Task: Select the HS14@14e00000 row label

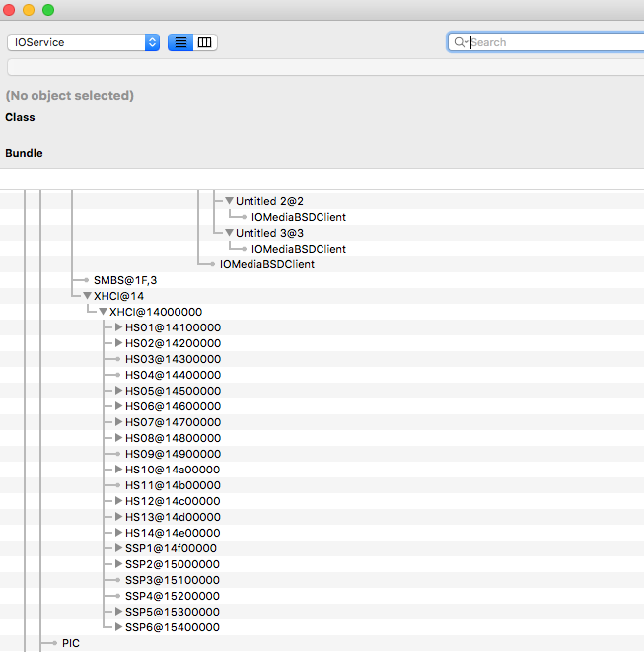Action: 173,533
